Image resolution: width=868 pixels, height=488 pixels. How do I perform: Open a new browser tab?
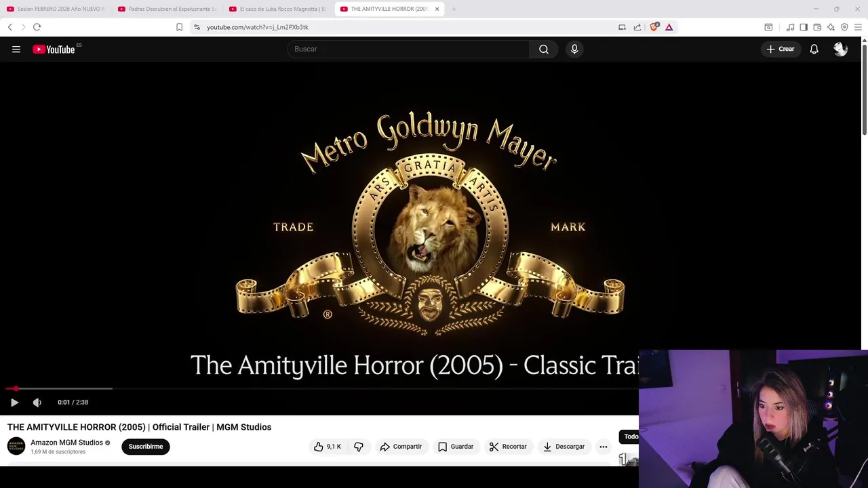tap(454, 9)
